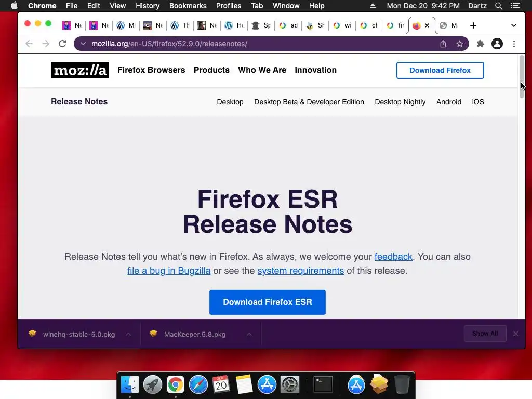Reload the current page
532x399 pixels.
point(62,44)
